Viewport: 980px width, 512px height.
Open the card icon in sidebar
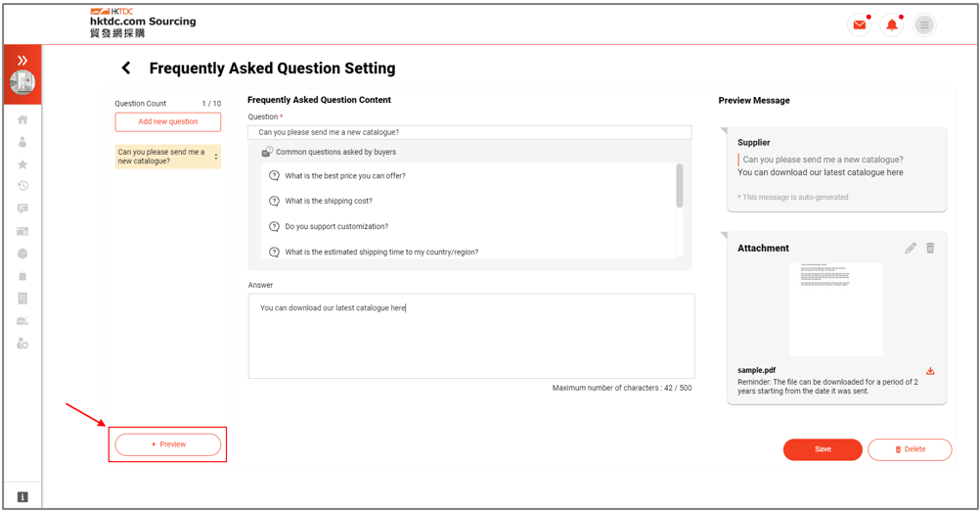[22, 231]
